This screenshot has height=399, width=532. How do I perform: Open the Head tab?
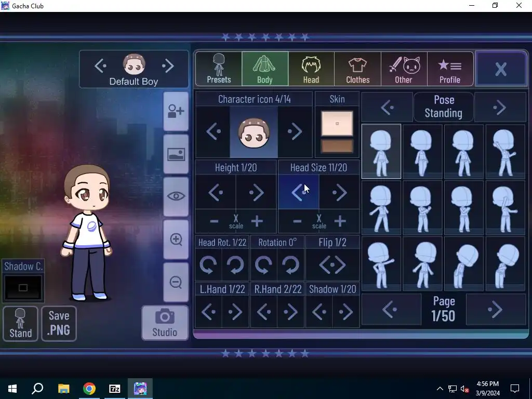(x=311, y=69)
